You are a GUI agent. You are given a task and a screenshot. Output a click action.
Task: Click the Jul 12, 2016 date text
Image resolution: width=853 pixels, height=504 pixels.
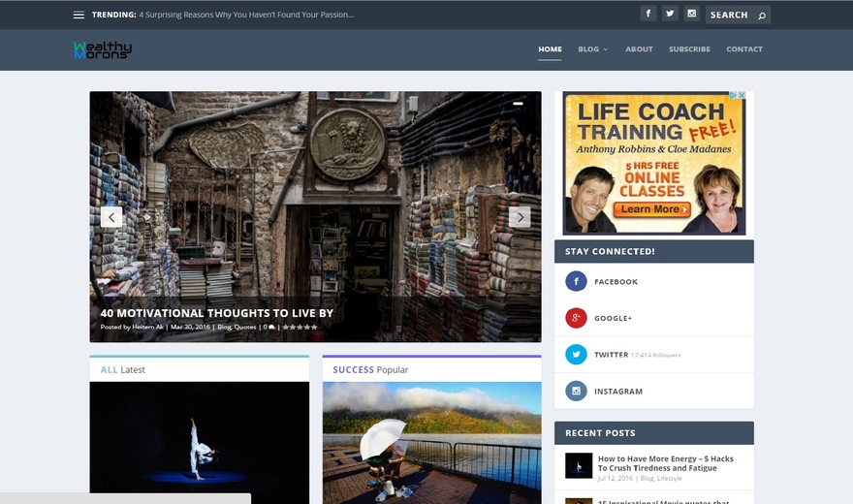(x=616, y=479)
